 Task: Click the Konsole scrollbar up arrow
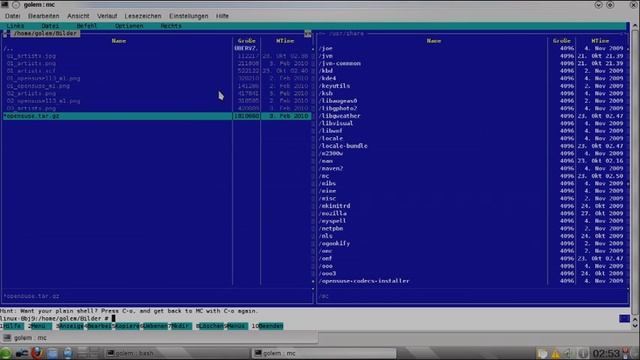tap(635, 26)
